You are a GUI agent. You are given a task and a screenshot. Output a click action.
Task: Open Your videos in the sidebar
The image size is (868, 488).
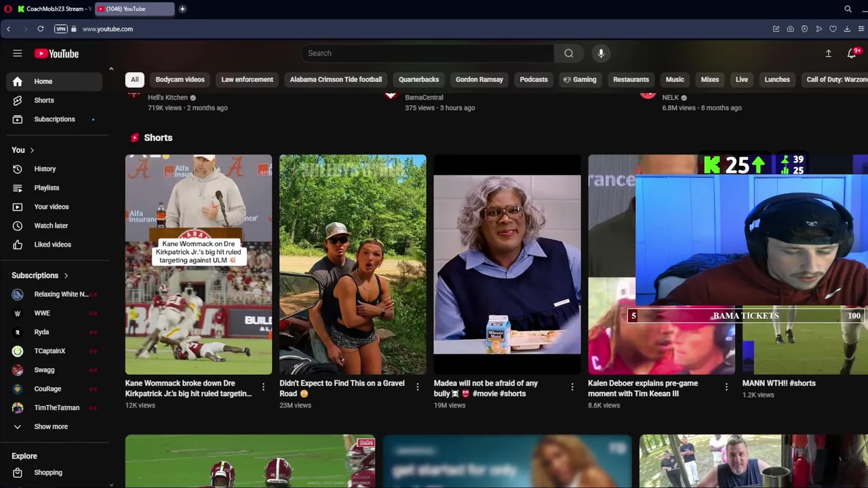coord(54,207)
